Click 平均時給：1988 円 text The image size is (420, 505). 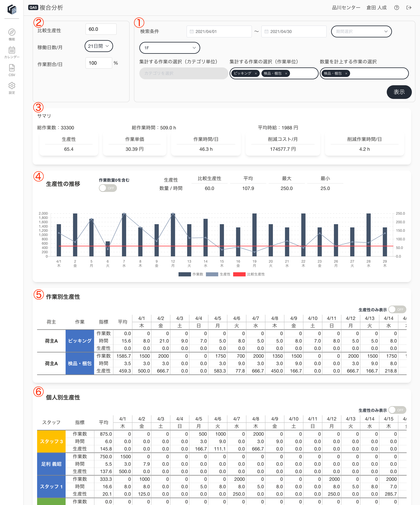click(278, 128)
